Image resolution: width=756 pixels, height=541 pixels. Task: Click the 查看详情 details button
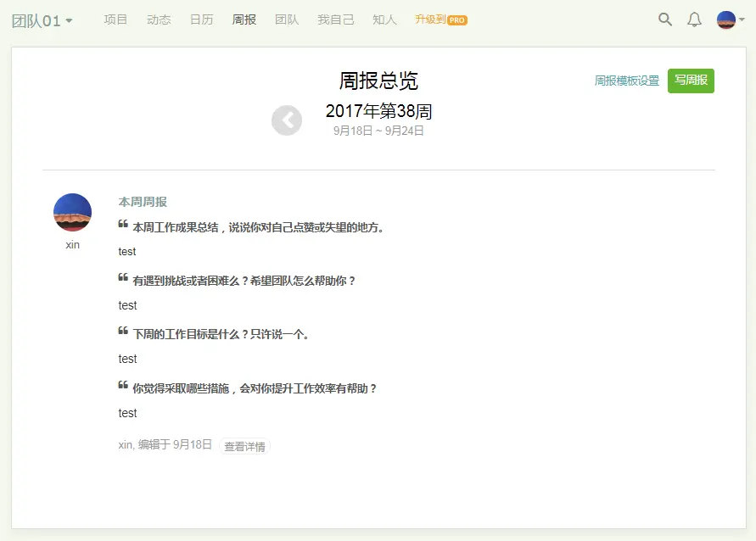244,447
